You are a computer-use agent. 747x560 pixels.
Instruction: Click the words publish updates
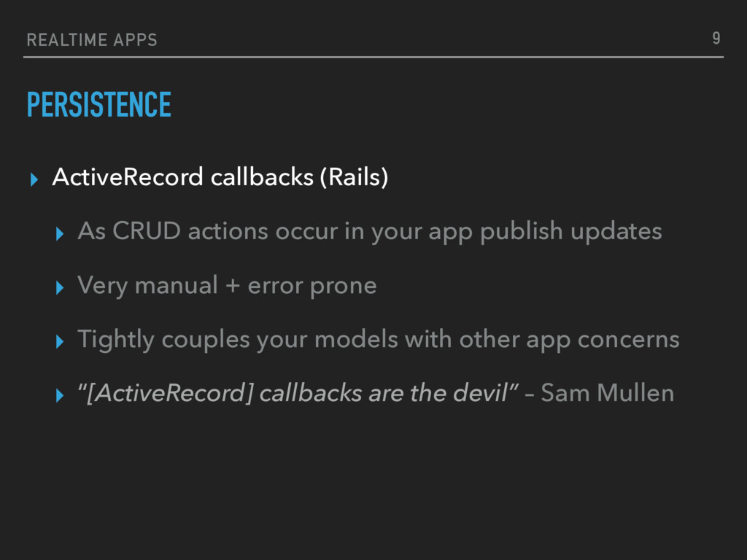coord(570,231)
